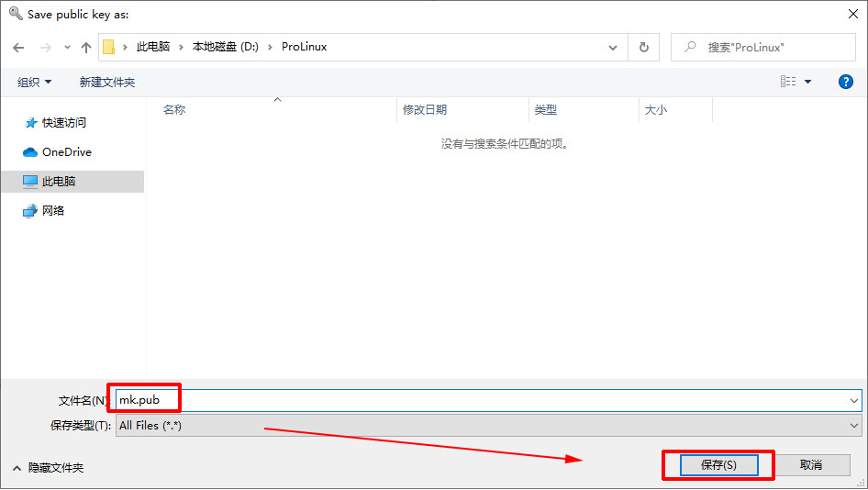This screenshot has height=490, width=868.
Task: Click the Forward navigation arrow
Action: (44, 47)
